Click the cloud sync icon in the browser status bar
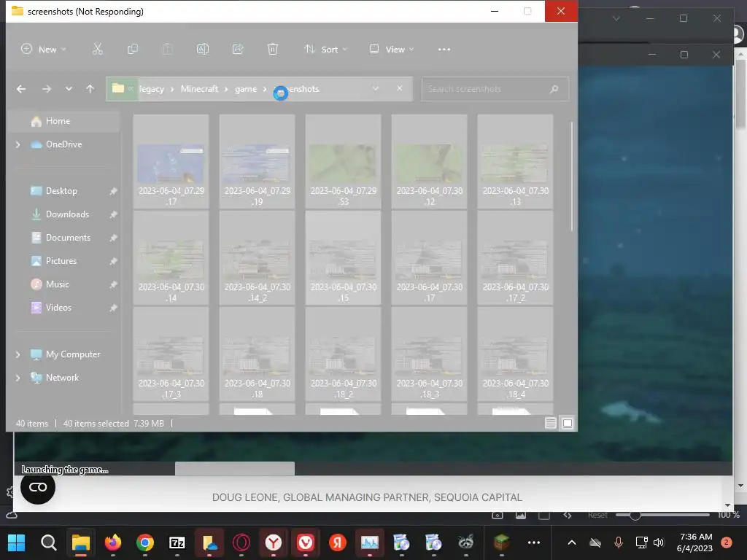The width and height of the screenshot is (747, 560). pos(12,516)
